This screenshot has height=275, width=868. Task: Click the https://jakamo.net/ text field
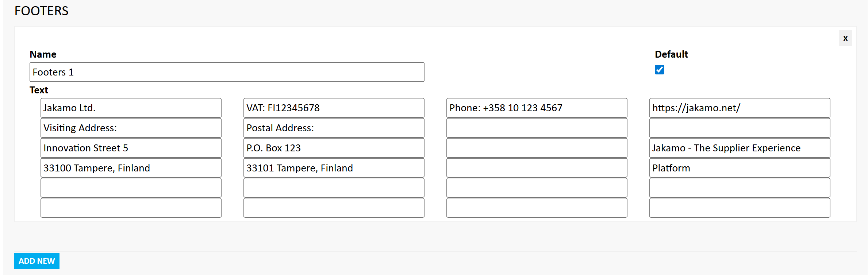click(740, 108)
